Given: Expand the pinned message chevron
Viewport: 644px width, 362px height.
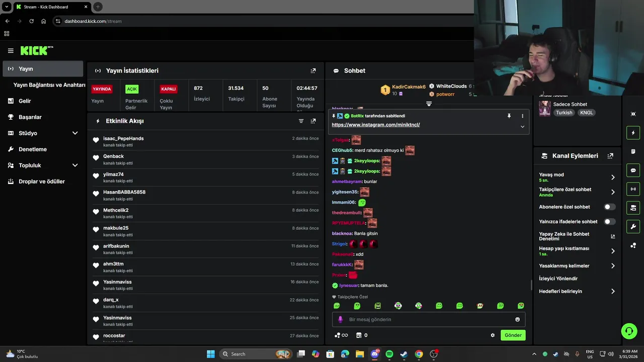Looking at the screenshot, I should pos(522,127).
